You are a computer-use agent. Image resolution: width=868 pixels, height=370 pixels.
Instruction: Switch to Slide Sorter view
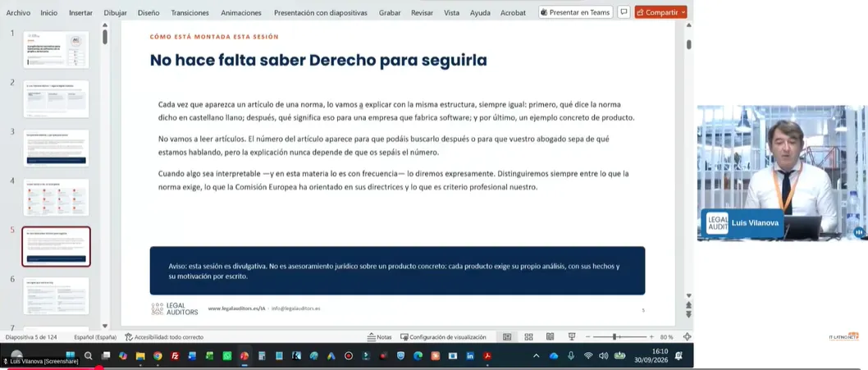coord(528,336)
